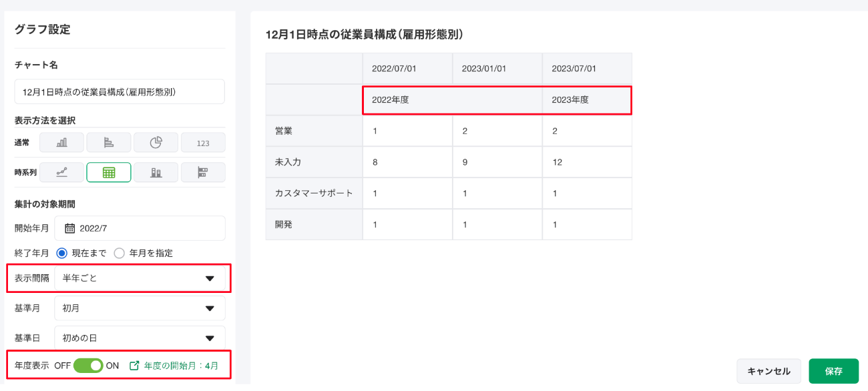Click the キャンセル button
The height and width of the screenshot is (391, 868).
click(769, 371)
